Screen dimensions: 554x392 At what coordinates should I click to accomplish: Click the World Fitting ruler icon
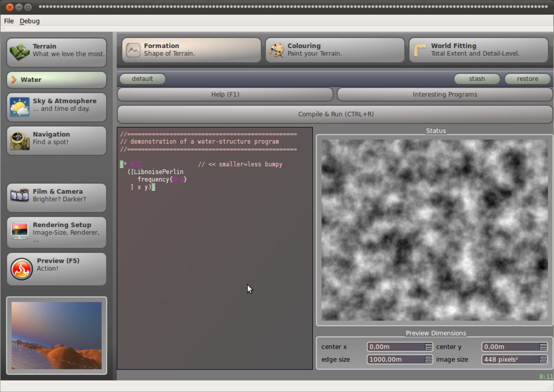pyautogui.click(x=420, y=50)
